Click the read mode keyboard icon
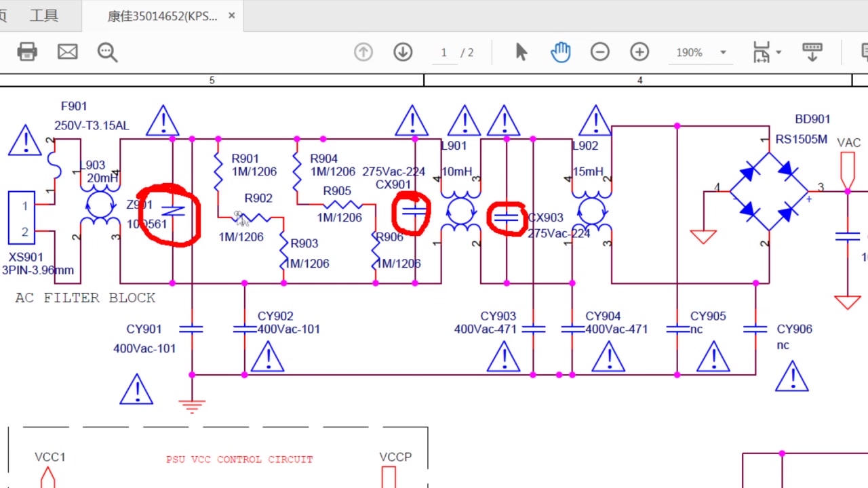 pyautogui.click(x=812, y=52)
